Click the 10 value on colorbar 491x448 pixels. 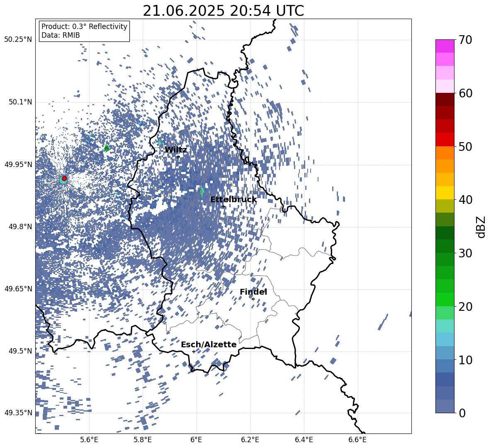[x=465, y=360]
